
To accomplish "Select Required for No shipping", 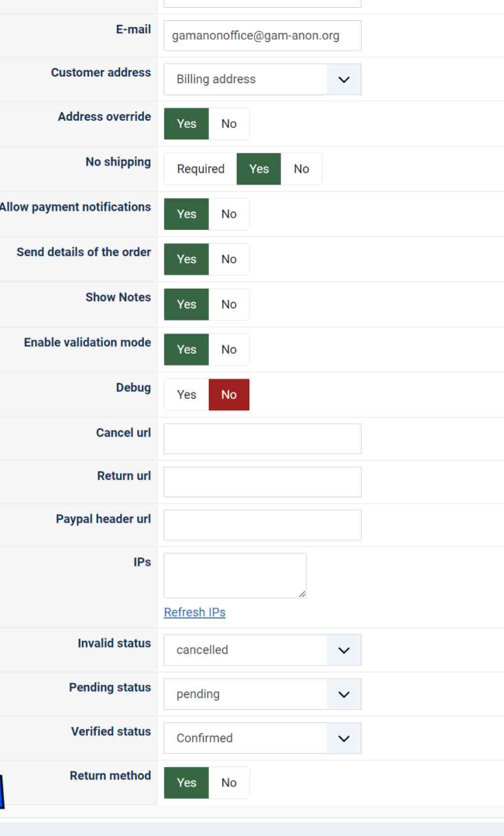I will click(x=201, y=169).
